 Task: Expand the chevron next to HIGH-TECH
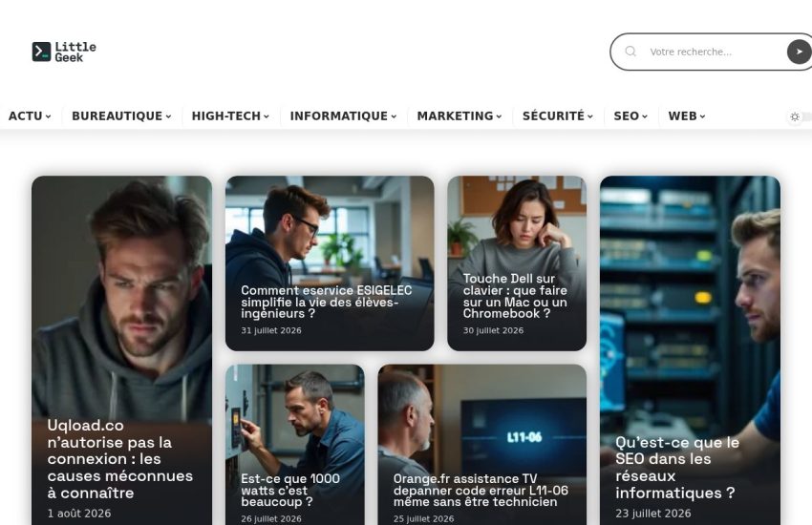point(267,116)
